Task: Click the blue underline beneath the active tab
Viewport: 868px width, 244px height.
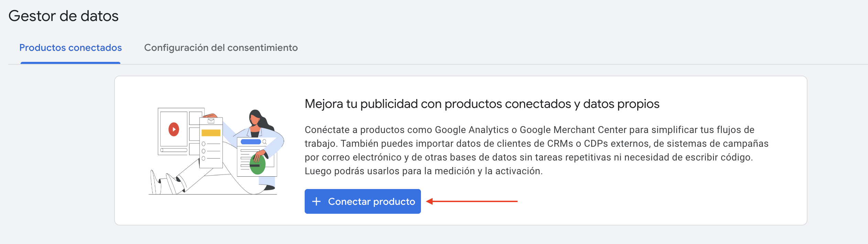Action: pos(70,63)
